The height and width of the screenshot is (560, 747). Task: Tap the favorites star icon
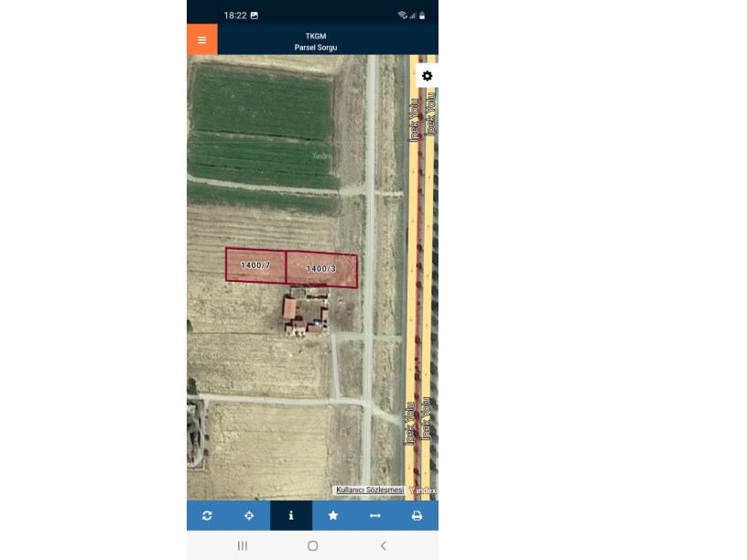click(333, 515)
